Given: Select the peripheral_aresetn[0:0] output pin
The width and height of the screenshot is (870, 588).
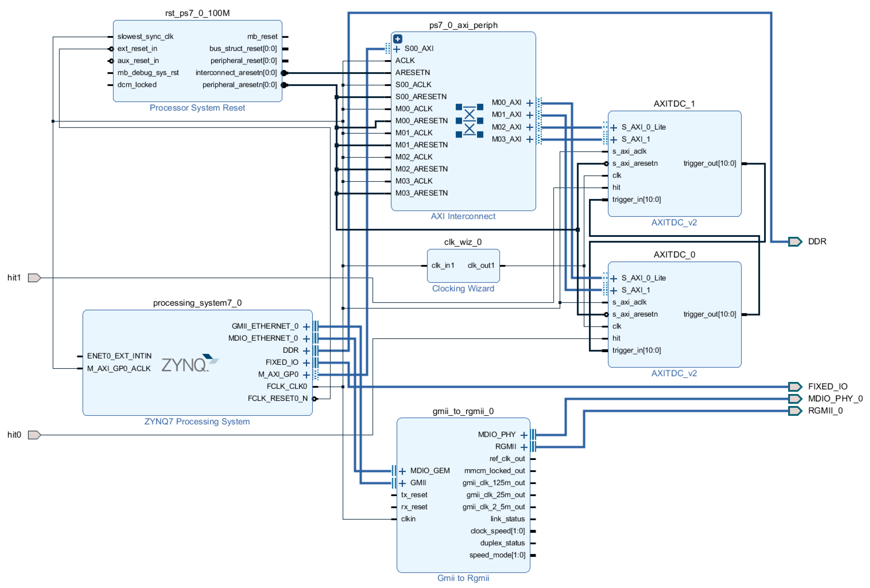Looking at the screenshot, I should point(284,85).
